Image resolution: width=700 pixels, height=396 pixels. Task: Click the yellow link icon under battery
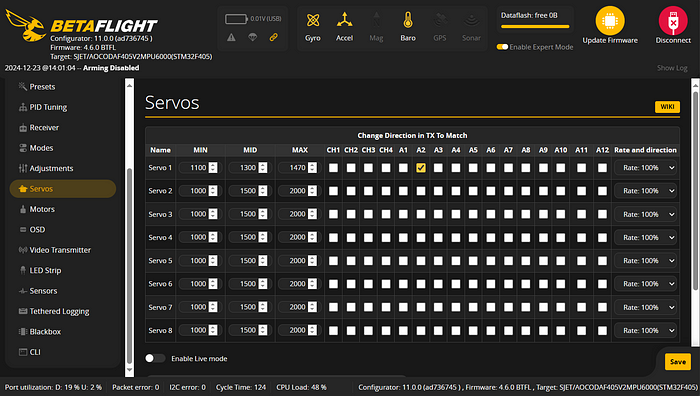point(274,38)
